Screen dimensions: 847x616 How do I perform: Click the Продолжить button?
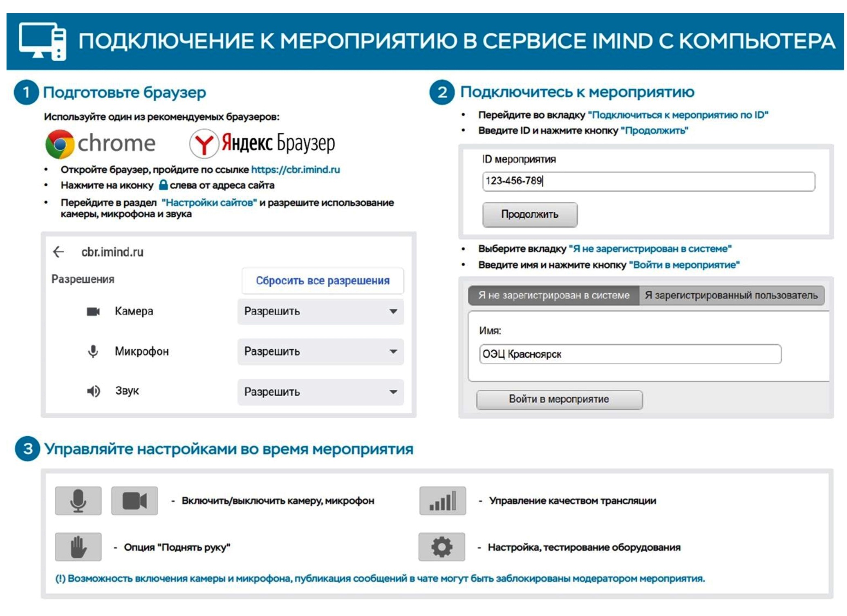tap(530, 214)
